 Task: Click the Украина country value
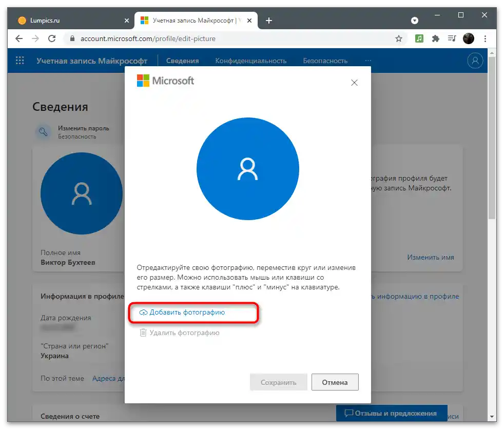(x=54, y=356)
